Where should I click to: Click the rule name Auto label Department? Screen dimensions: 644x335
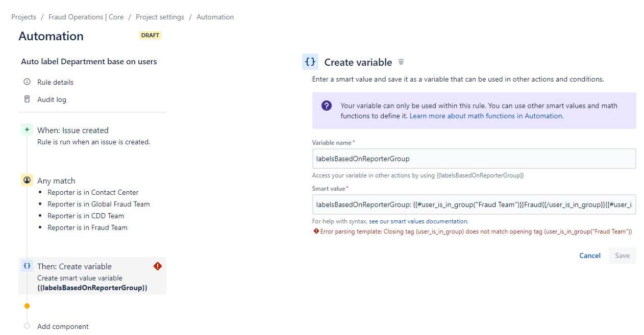[89, 62]
